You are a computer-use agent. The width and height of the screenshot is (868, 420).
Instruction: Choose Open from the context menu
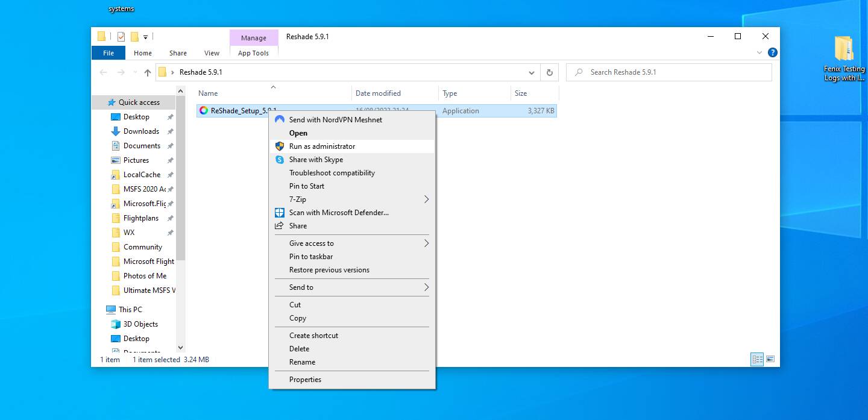(x=352, y=133)
